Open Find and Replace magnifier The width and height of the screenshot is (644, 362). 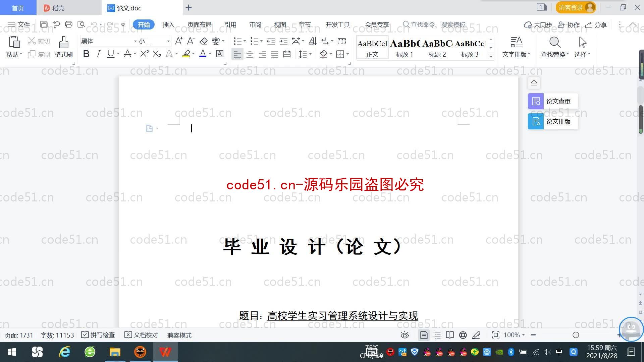555,42
